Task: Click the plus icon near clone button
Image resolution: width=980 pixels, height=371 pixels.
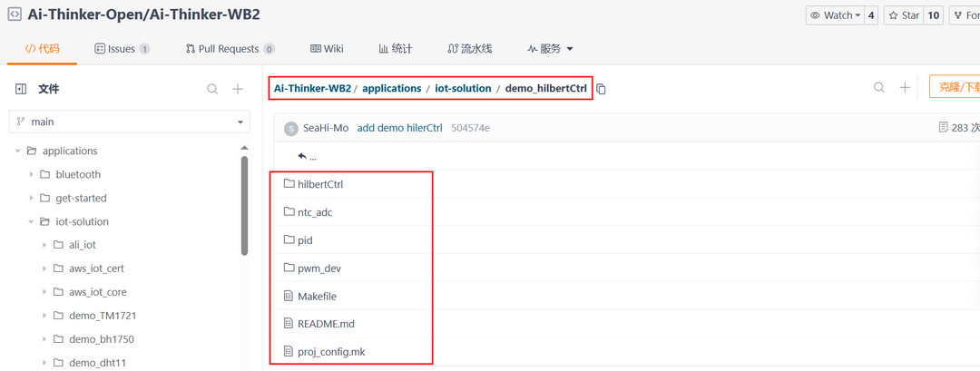Action: [905, 87]
